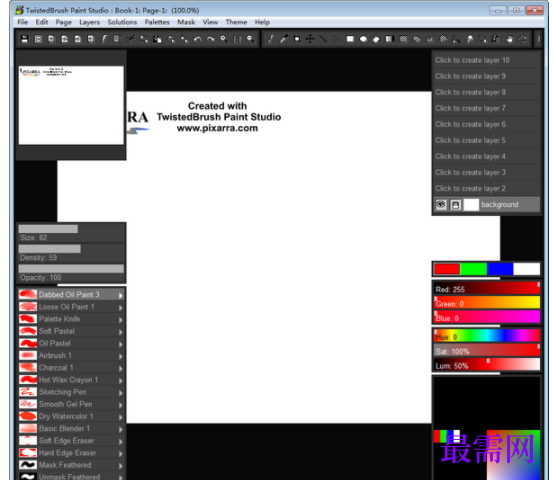
Task: Select the Mask Feathered brush
Action: click(x=71, y=465)
